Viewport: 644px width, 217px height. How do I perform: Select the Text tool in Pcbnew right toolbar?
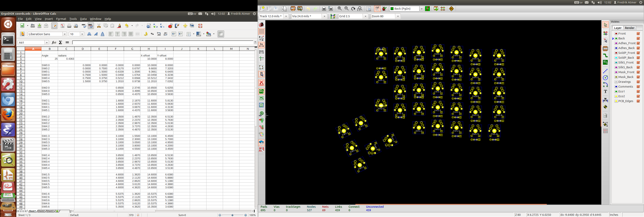[x=606, y=91]
